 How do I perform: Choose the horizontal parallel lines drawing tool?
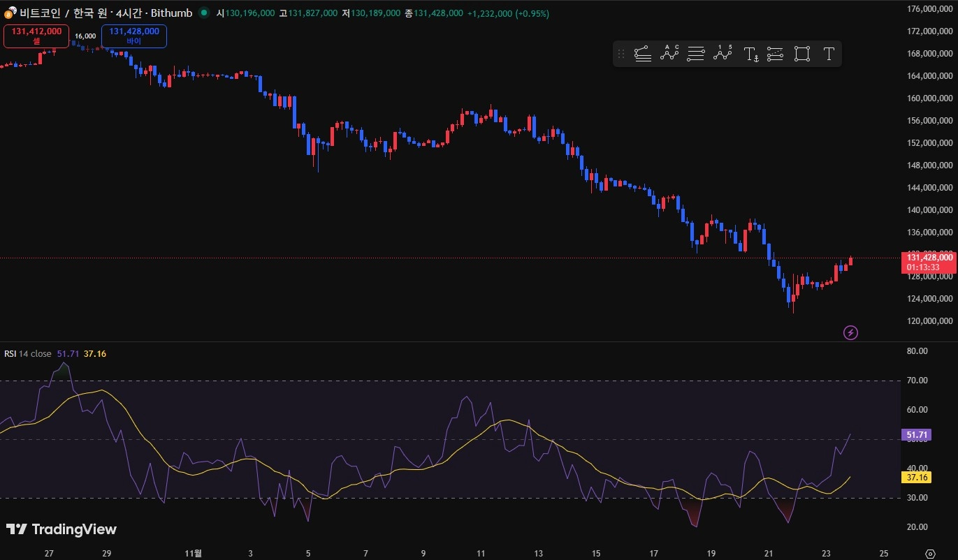click(x=695, y=54)
